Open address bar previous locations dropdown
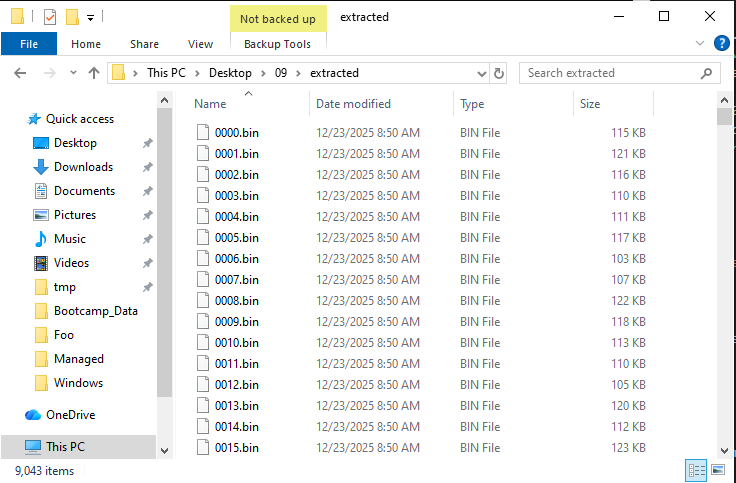 pos(480,73)
